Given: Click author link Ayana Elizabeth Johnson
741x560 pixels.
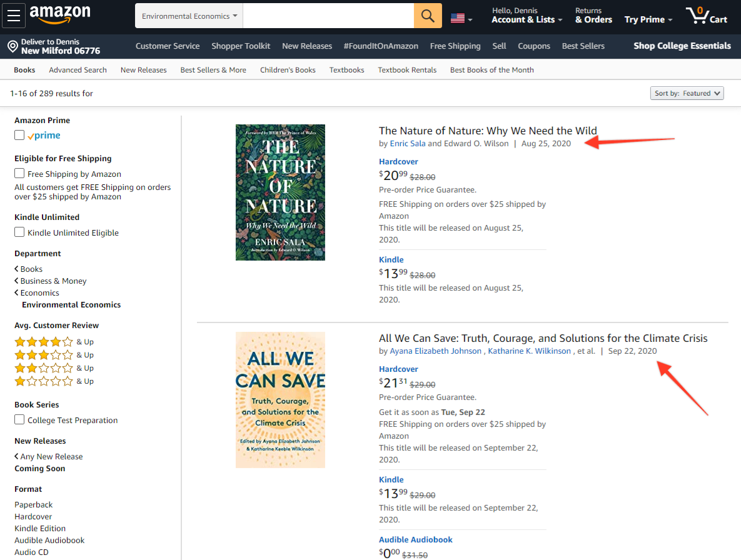Looking at the screenshot, I should pyautogui.click(x=435, y=351).
